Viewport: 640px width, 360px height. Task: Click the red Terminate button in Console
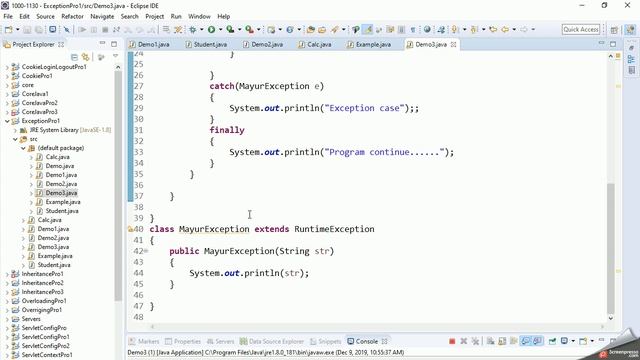pos(452,341)
